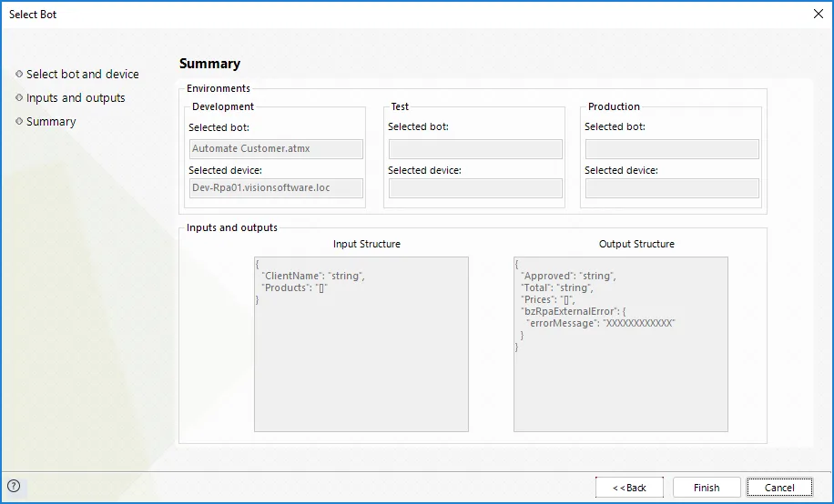Screen dimensions: 834x504
Task: Click the "Prices": "[]" line
Action: pos(548,299)
